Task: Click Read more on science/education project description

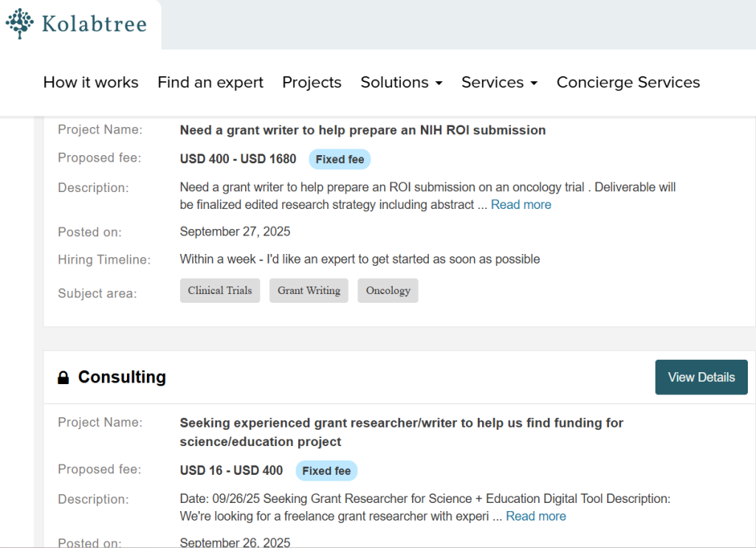Action: tap(536, 516)
